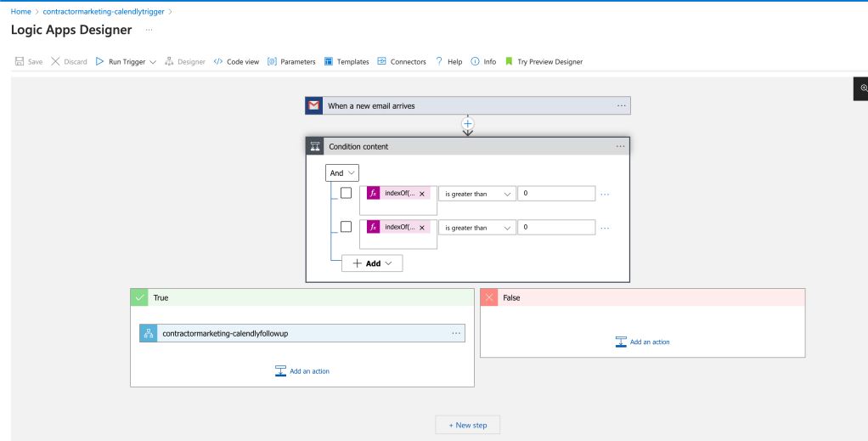
Task: Click the first condition value field containing 0
Action: coord(556,194)
